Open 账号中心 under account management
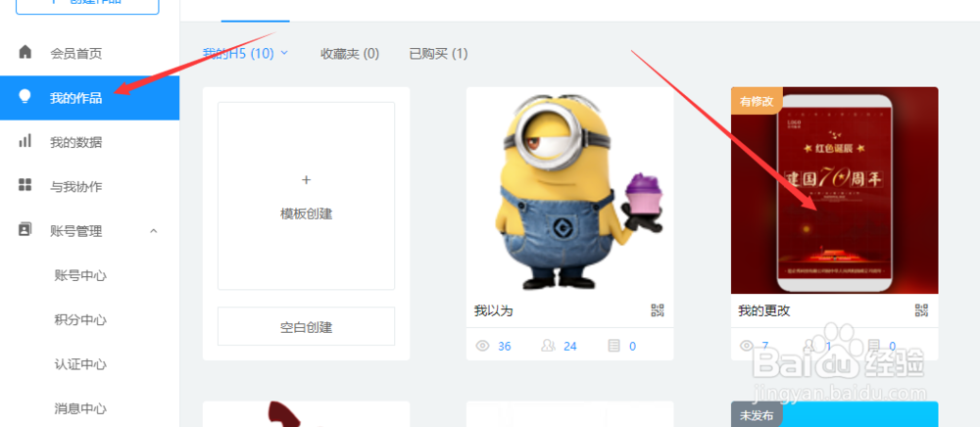The height and width of the screenshot is (427, 980). coord(80,275)
